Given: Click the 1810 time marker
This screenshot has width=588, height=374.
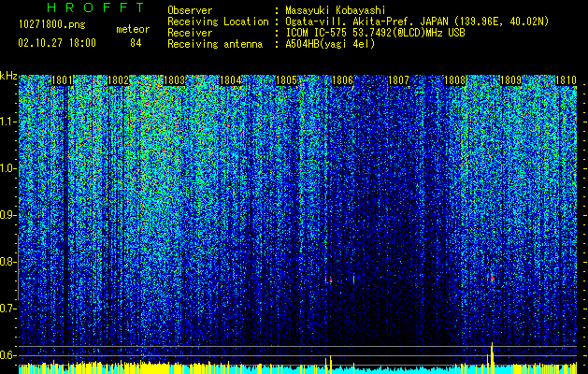Looking at the screenshot, I should pos(566,80).
